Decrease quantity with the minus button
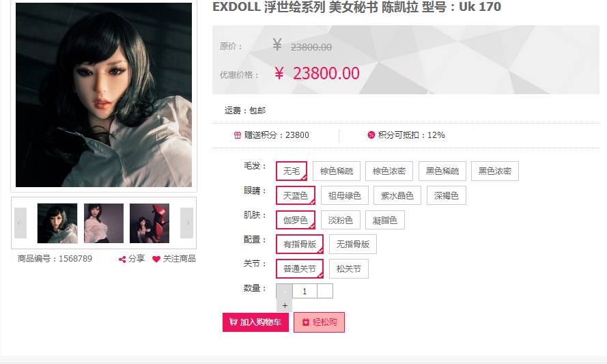607x364 pixels. 285,291
